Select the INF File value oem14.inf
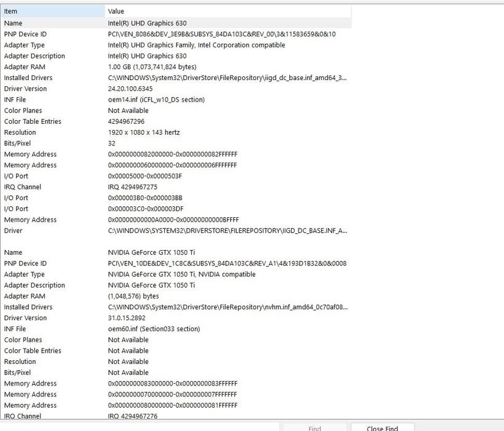This screenshot has width=504, height=431. (x=156, y=100)
